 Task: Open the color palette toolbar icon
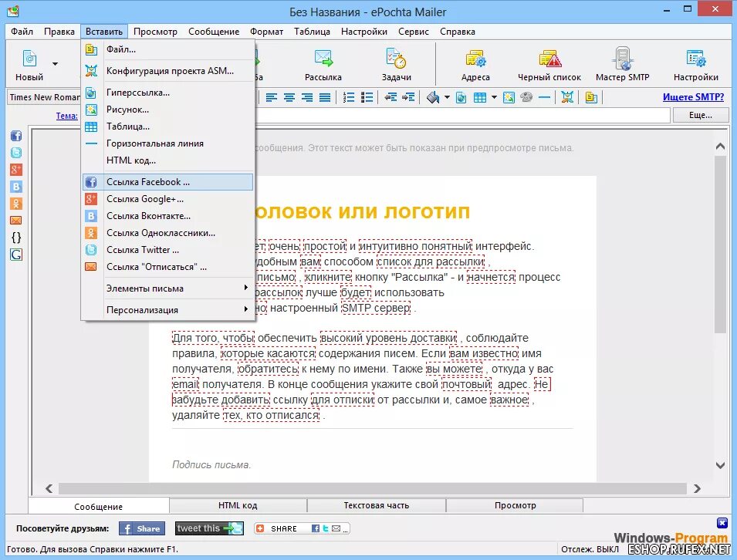point(526,97)
